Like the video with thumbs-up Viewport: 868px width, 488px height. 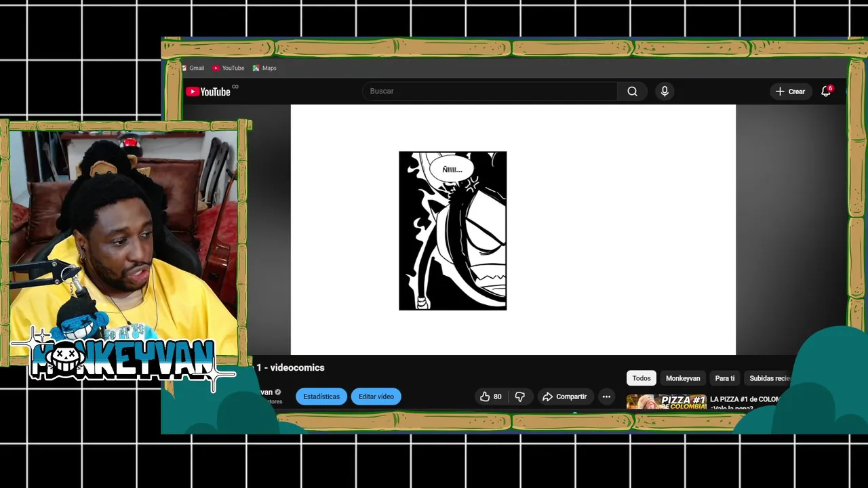(491, 396)
